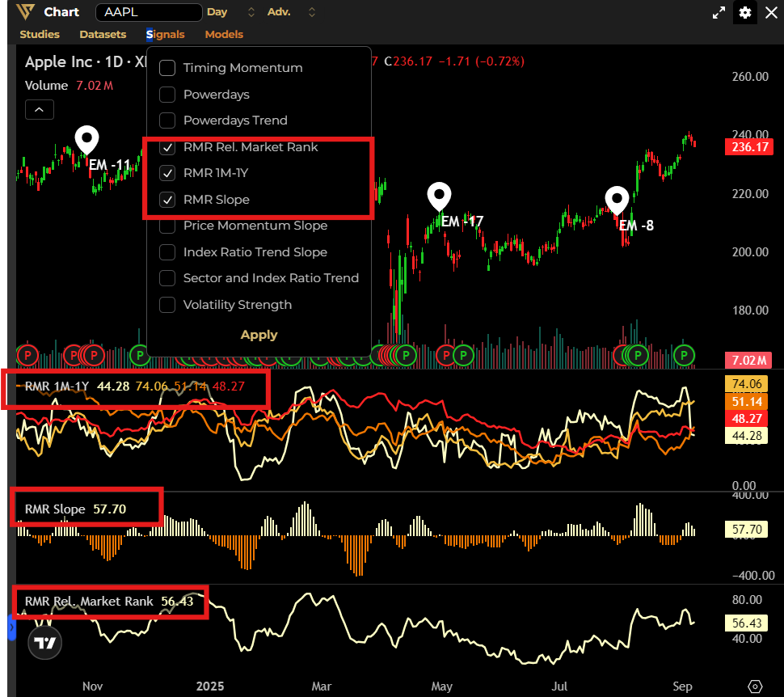
Task: Open chart settings gear icon
Action: pyautogui.click(x=744, y=12)
